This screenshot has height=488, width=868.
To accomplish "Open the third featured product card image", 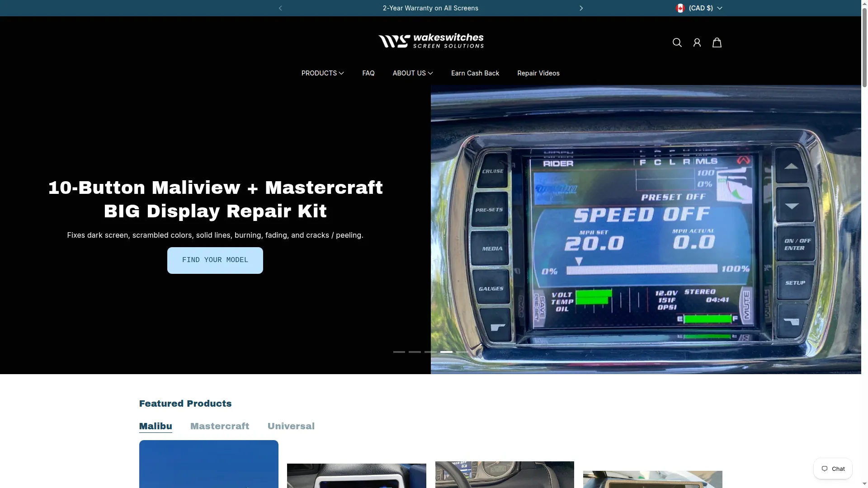I will [505, 474].
